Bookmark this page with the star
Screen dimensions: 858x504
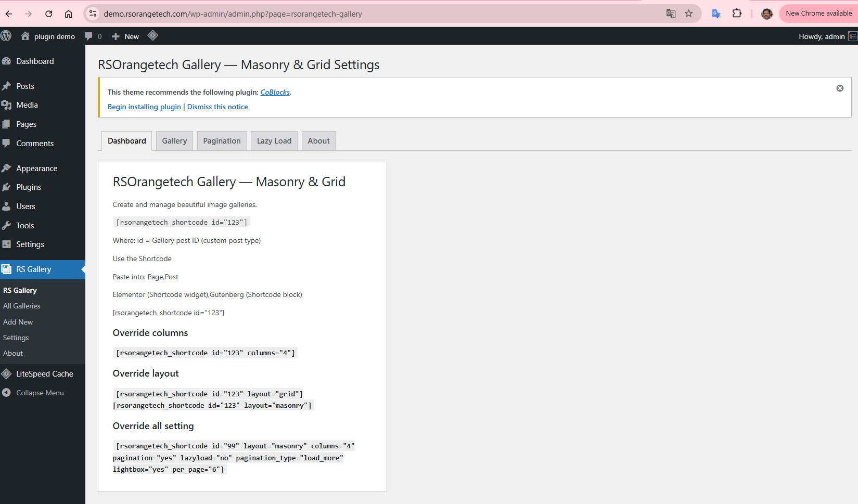[x=689, y=14]
